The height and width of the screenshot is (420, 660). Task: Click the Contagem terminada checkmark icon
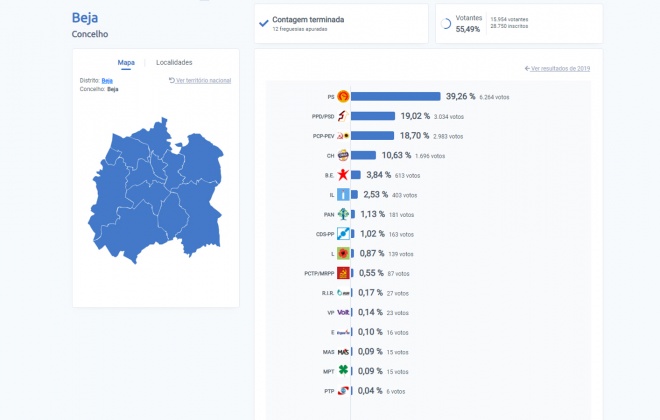pos(264,24)
